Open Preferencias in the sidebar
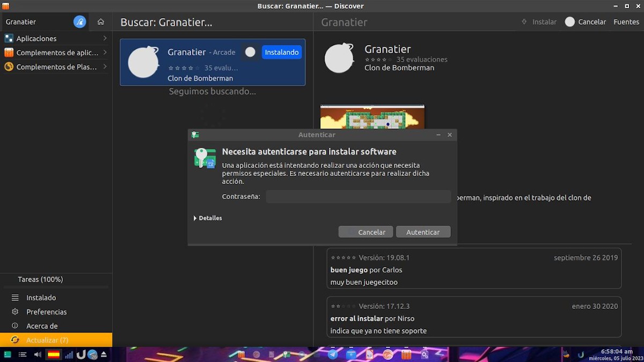Image resolution: width=644 pixels, height=362 pixels. [56, 312]
